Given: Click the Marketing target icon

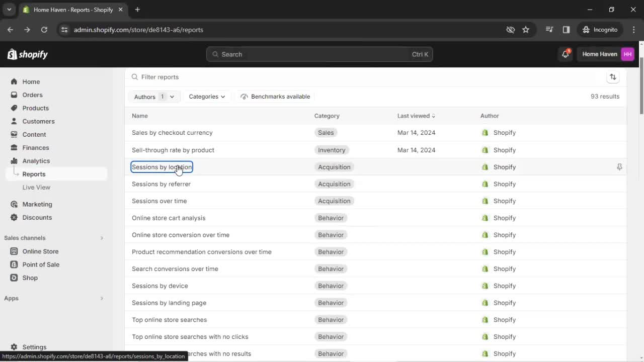Looking at the screenshot, I should (x=14, y=204).
